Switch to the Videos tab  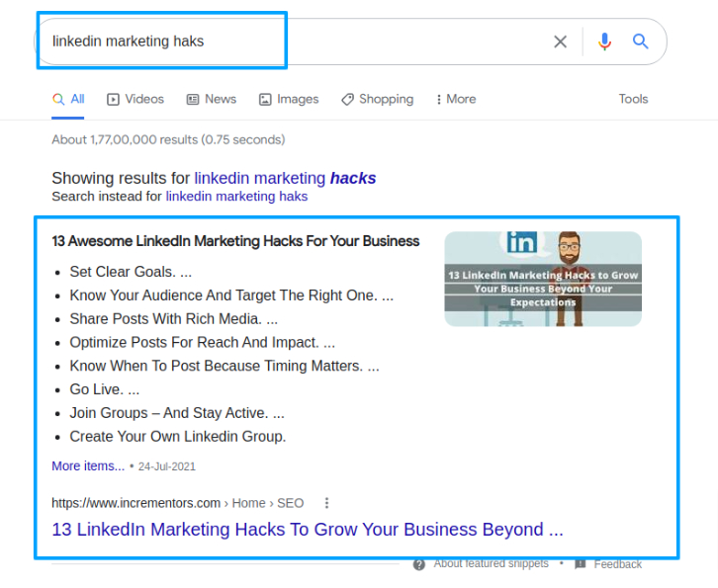[135, 99]
